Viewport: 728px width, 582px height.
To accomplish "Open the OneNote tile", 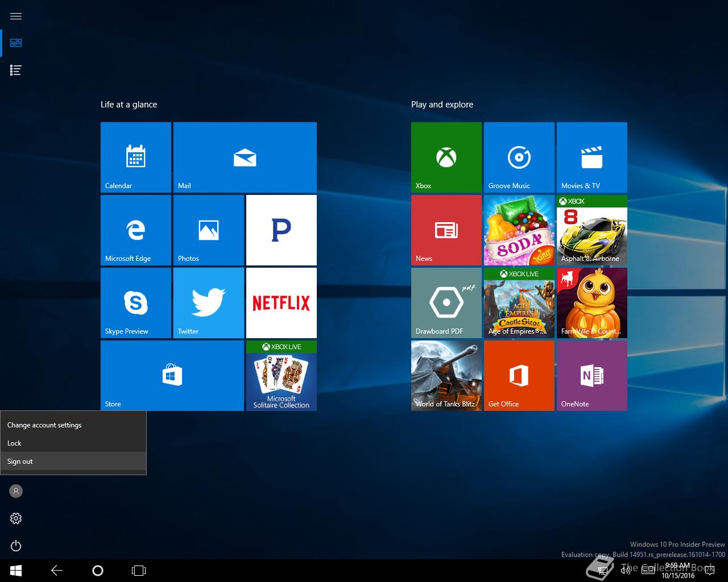I will 592,376.
